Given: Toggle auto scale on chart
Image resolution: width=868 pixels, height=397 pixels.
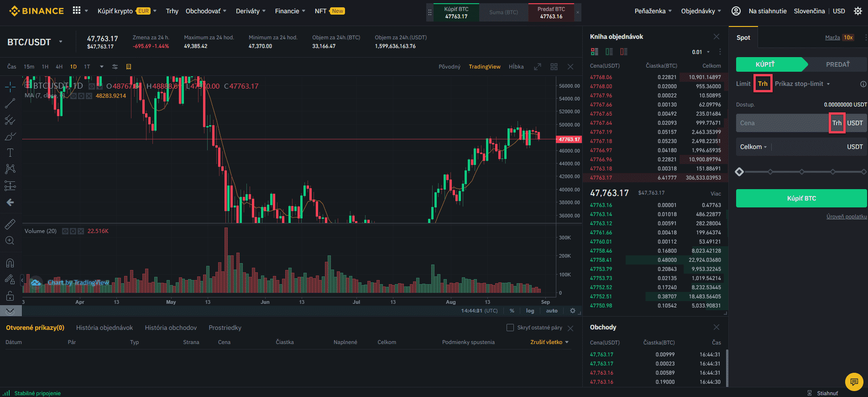Looking at the screenshot, I should click(552, 311).
